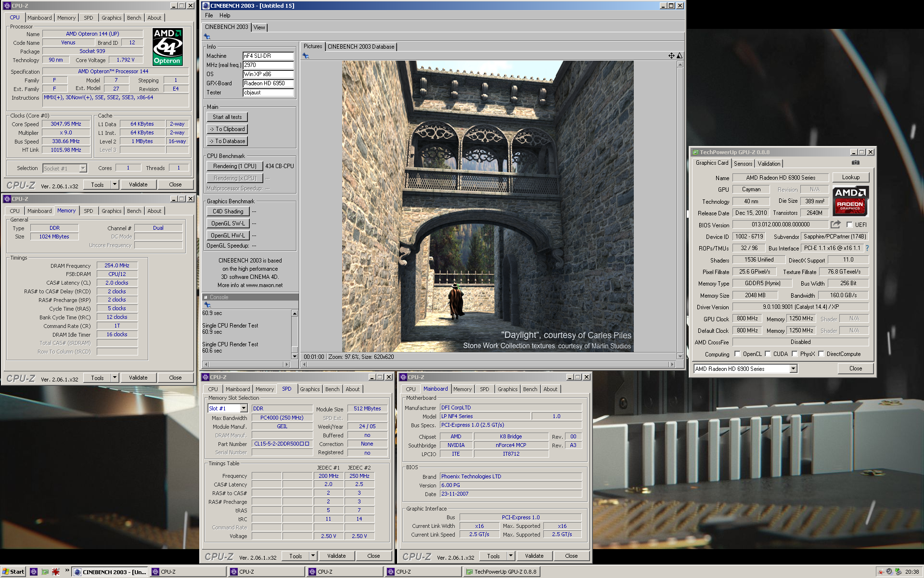Click the AMD Radeon Graphics logo in GPU-Z
The height and width of the screenshot is (578, 924).
point(850,200)
